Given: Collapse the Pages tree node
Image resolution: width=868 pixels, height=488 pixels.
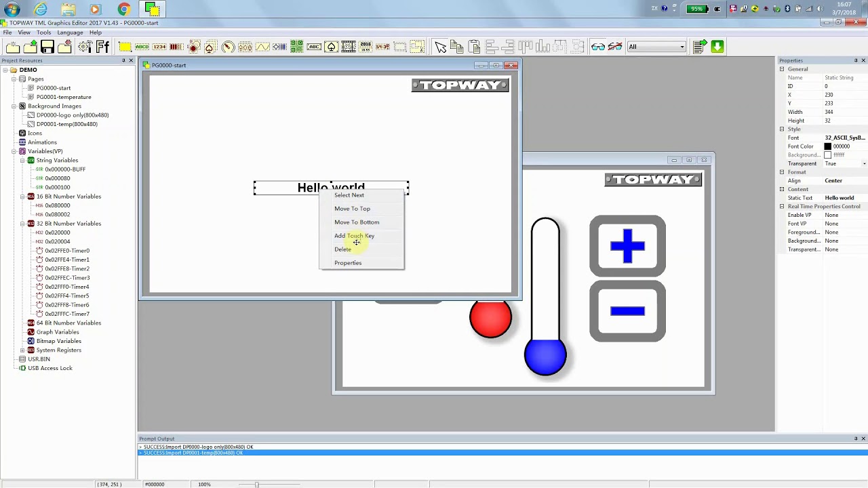Looking at the screenshot, I should click(13, 79).
